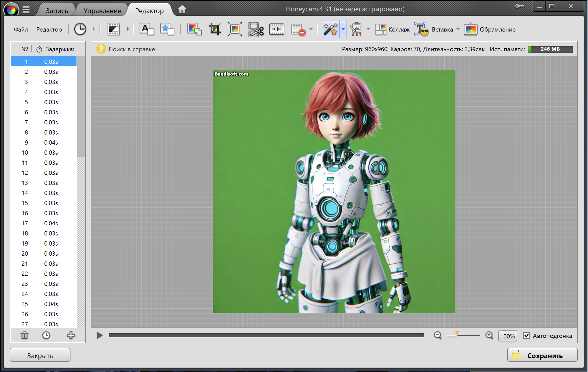Expand the effects wand dropdown arrow
The image size is (588, 372).
pyautogui.click(x=343, y=29)
